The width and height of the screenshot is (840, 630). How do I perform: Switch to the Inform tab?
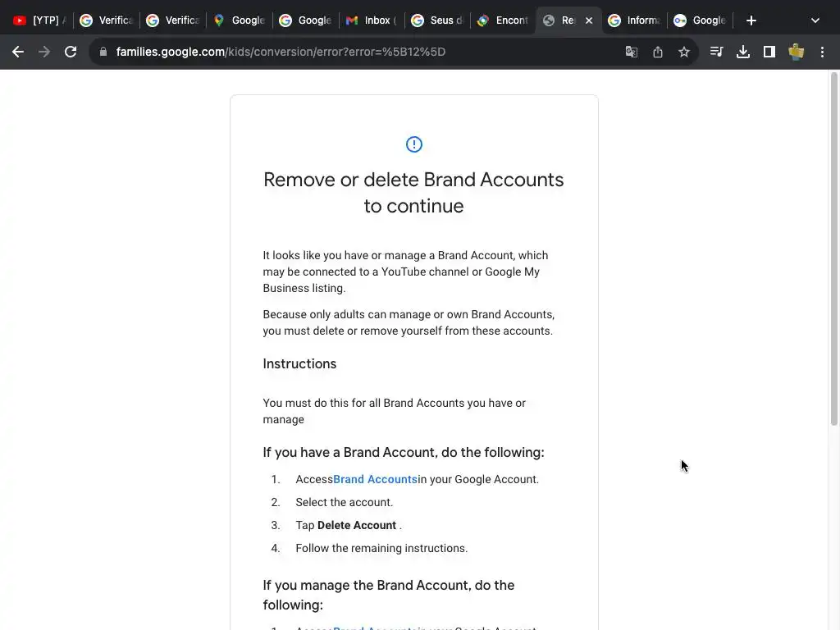point(635,21)
